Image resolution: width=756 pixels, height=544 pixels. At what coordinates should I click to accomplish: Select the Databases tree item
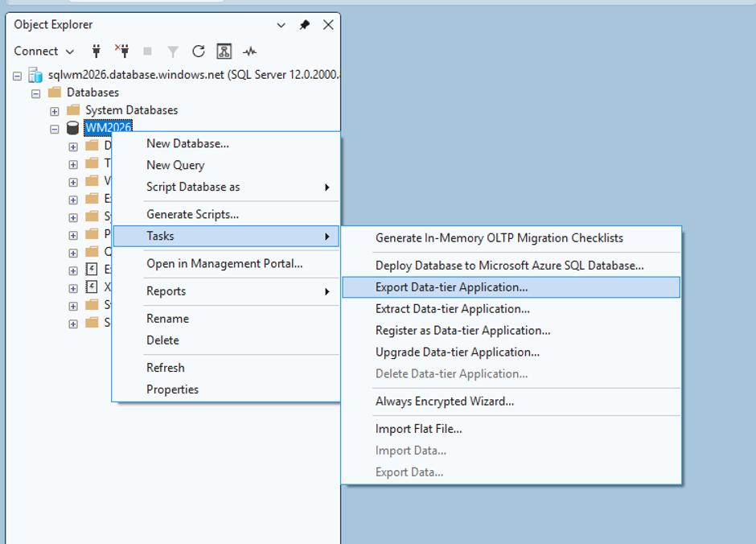(92, 92)
